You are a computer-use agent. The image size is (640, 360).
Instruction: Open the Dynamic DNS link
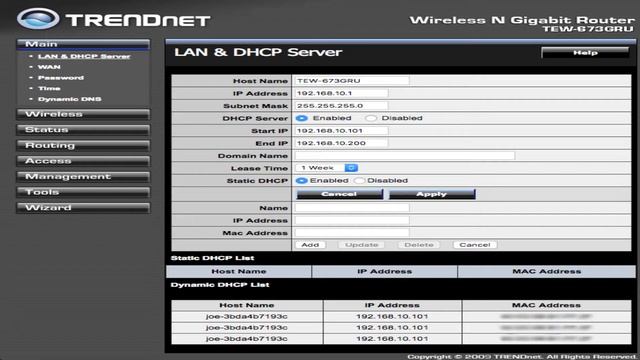click(x=69, y=99)
